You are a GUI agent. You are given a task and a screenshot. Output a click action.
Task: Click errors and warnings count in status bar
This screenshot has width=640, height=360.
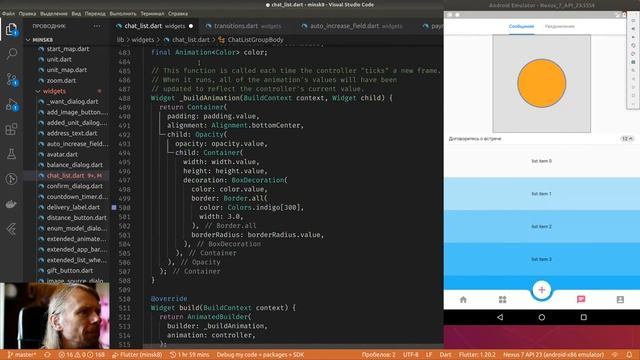click(x=81, y=355)
